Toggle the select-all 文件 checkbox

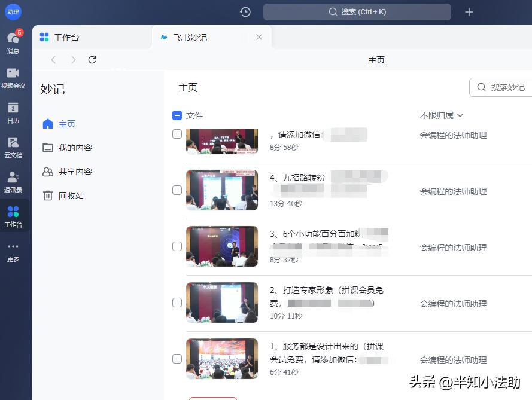click(176, 115)
